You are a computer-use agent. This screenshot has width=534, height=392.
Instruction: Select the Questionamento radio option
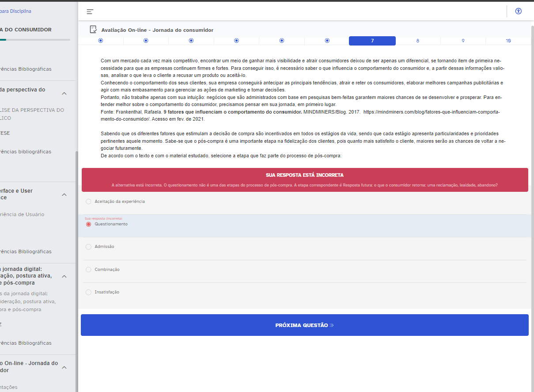(x=88, y=224)
